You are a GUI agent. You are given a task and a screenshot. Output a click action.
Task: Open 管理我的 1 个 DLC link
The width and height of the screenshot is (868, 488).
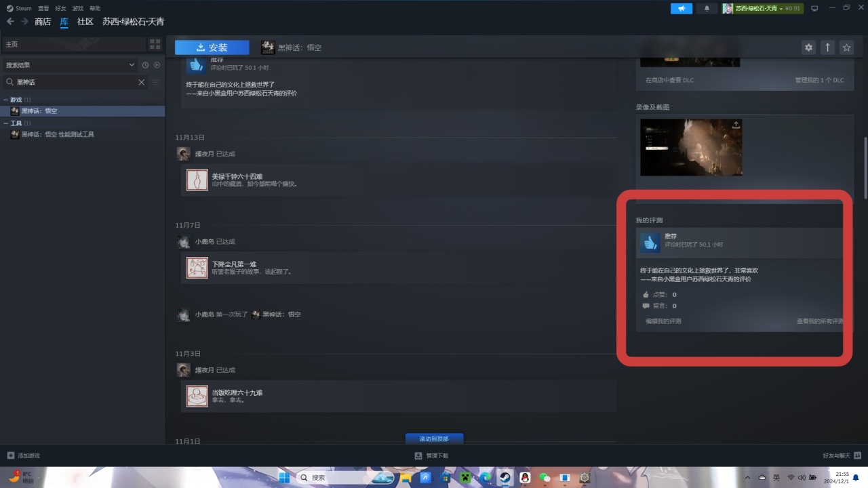[819, 80]
